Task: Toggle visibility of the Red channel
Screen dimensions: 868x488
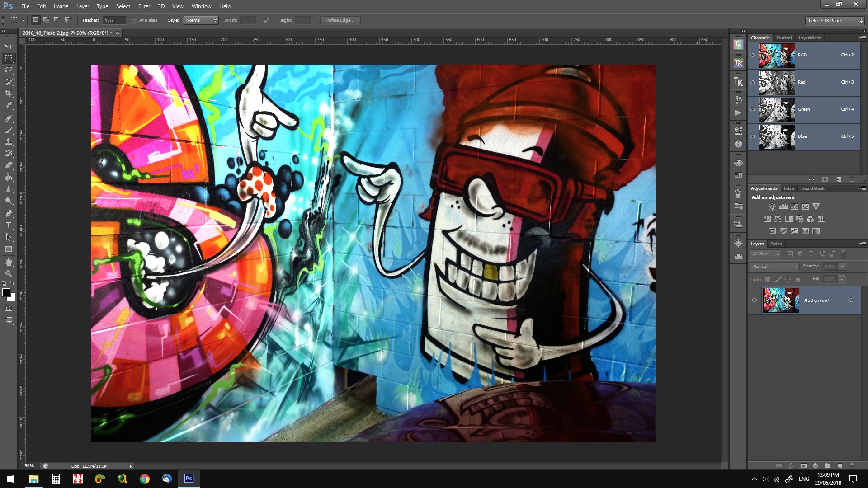Action: 753,82
